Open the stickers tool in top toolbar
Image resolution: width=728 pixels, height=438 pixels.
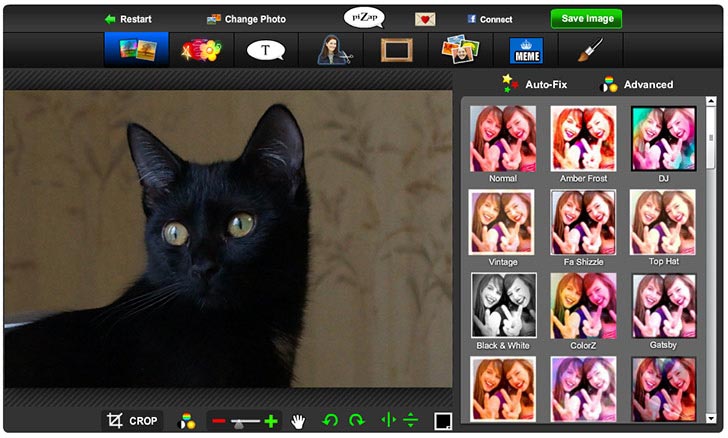(200, 50)
